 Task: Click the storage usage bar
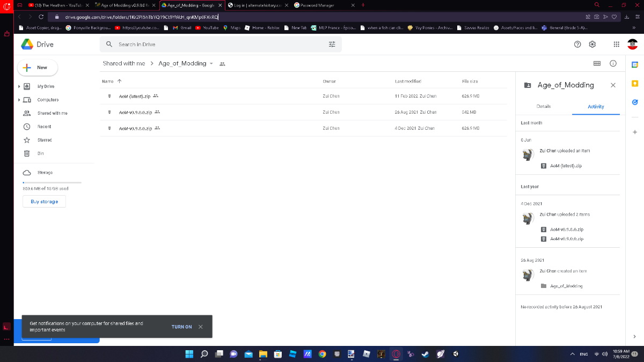(52, 183)
